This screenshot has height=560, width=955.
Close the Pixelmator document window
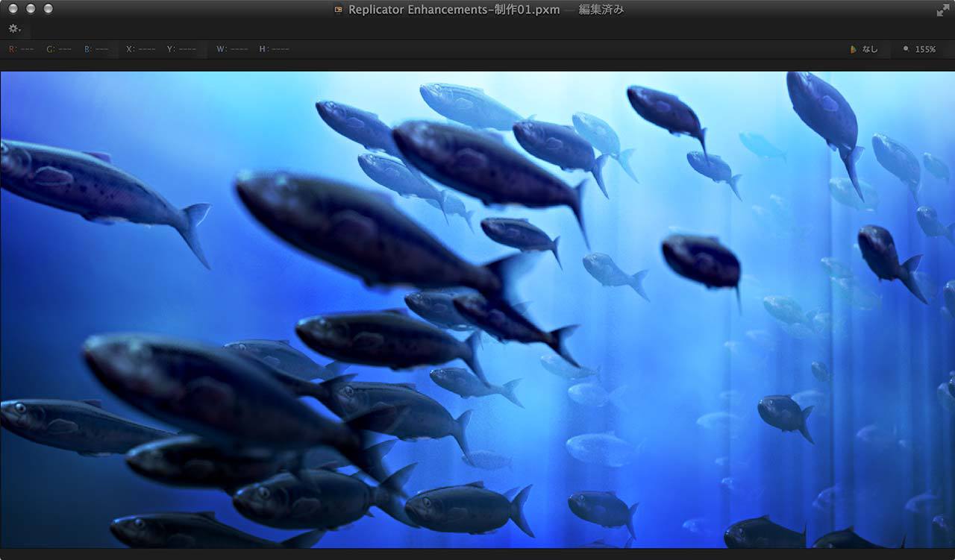(13, 9)
